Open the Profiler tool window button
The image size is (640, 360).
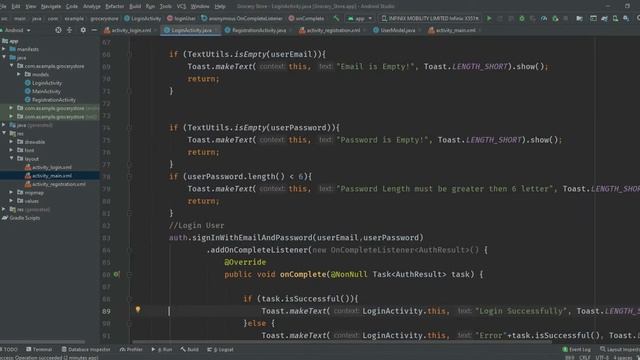(131, 349)
